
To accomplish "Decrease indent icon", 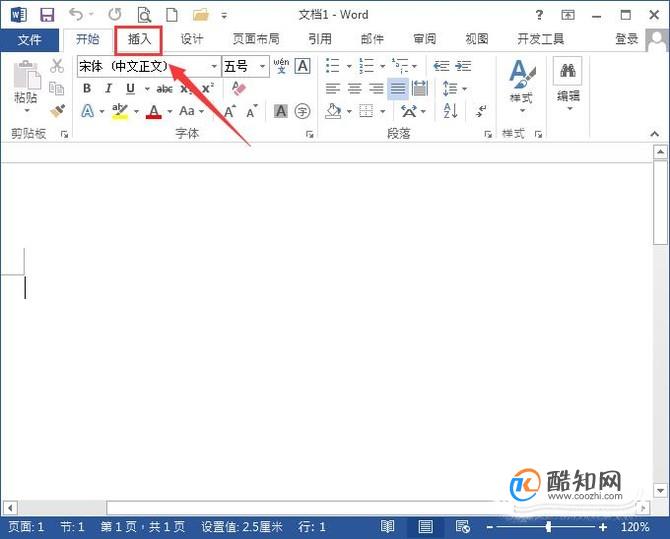I will click(441, 66).
